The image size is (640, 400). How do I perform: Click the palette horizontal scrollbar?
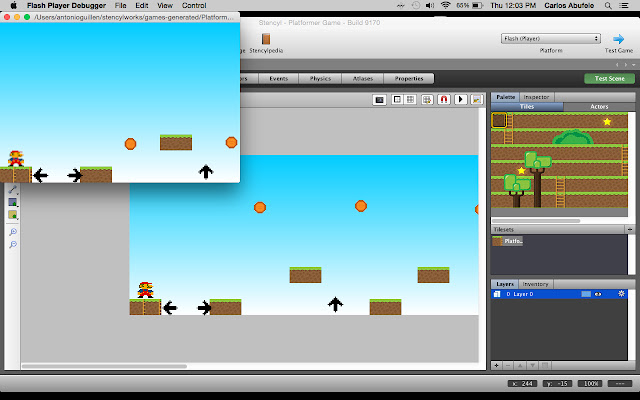pos(536,221)
